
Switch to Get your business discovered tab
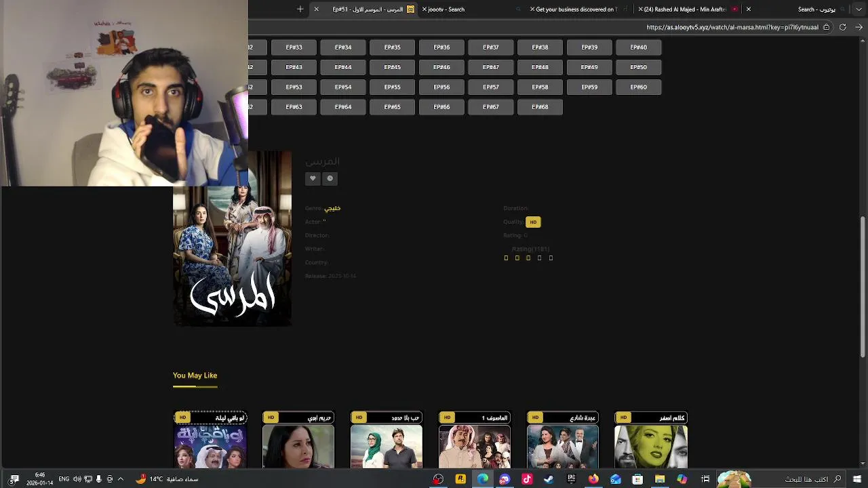point(580,9)
